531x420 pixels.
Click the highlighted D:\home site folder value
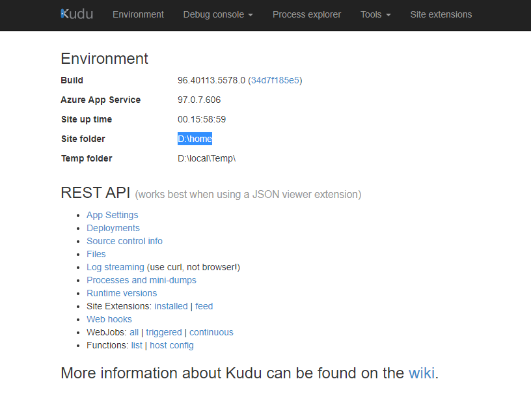click(195, 139)
